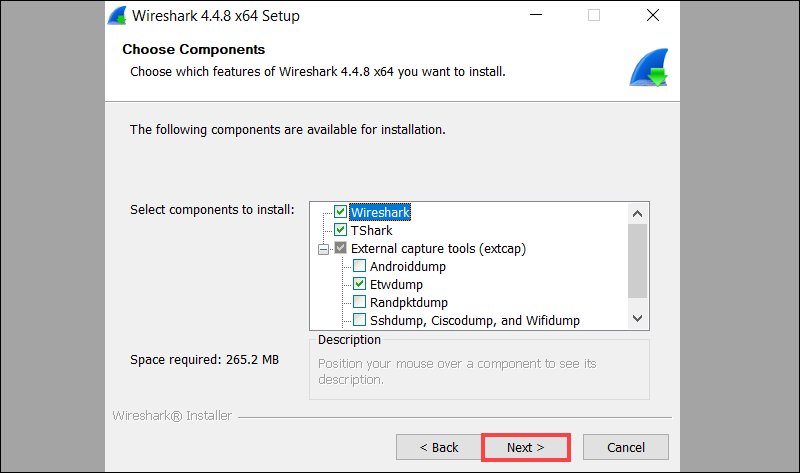Click the Wireshark installer logo with green arrow
The height and width of the screenshot is (473, 800).
pyautogui.click(x=648, y=67)
